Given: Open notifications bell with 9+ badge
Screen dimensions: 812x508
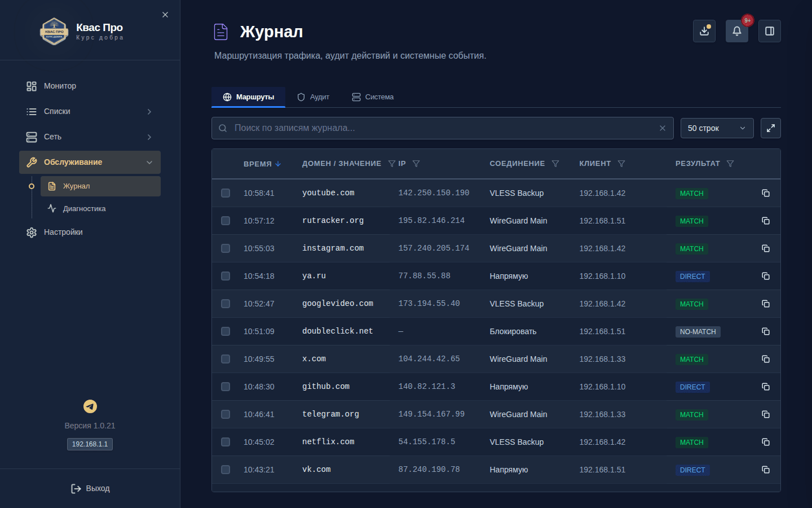Looking at the screenshot, I should tap(737, 31).
